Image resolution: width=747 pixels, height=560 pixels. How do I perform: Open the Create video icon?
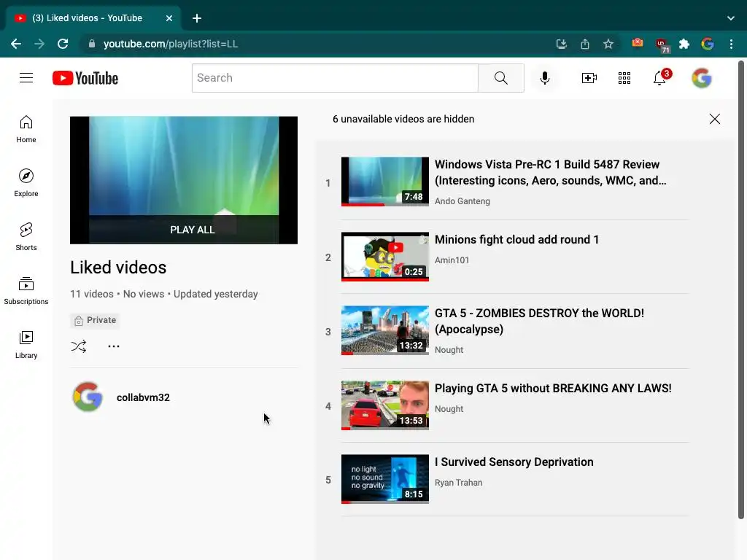tap(589, 77)
